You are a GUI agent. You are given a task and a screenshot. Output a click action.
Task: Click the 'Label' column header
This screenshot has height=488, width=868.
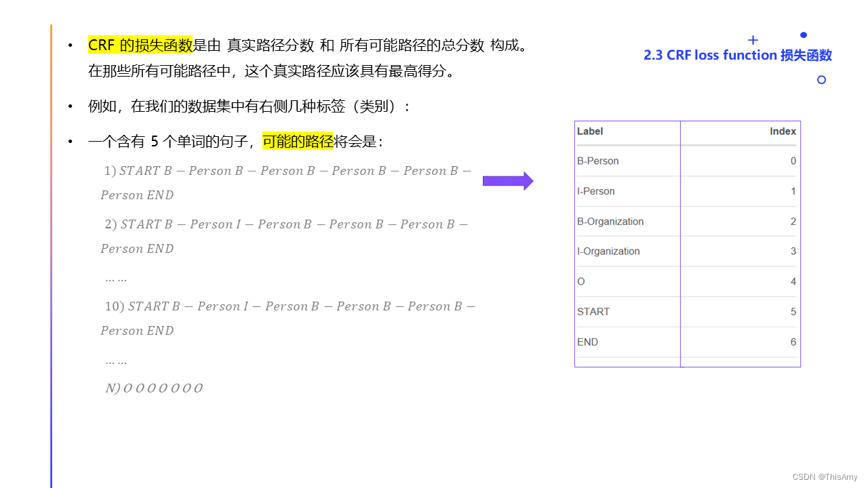click(x=590, y=131)
